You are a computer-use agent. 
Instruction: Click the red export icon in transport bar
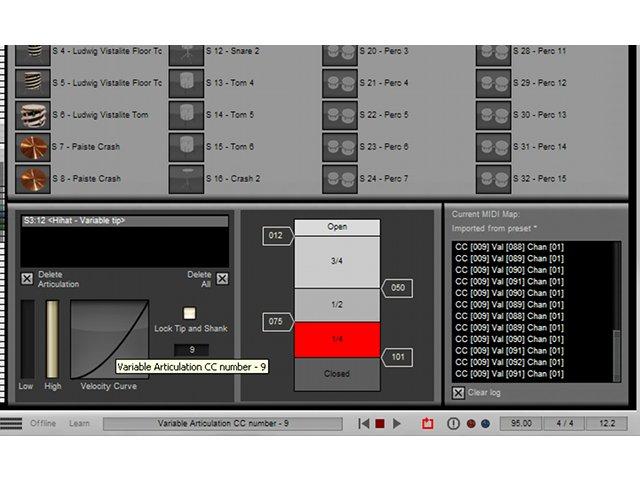(x=428, y=423)
